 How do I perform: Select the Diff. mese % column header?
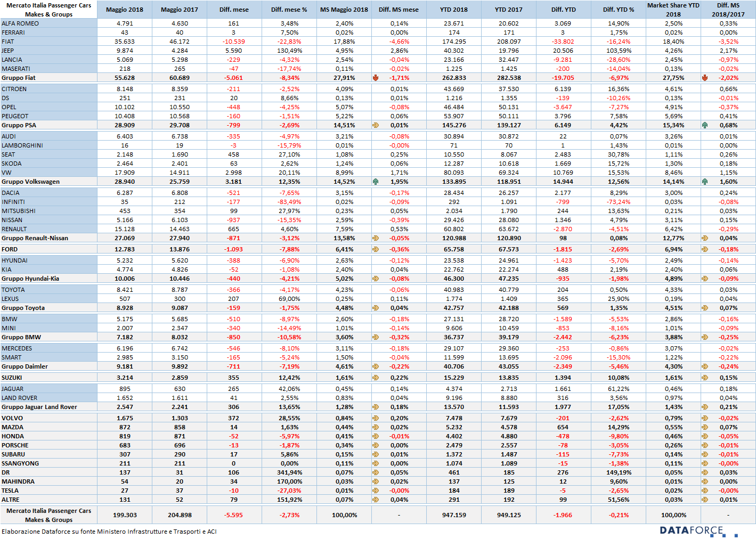point(289,10)
